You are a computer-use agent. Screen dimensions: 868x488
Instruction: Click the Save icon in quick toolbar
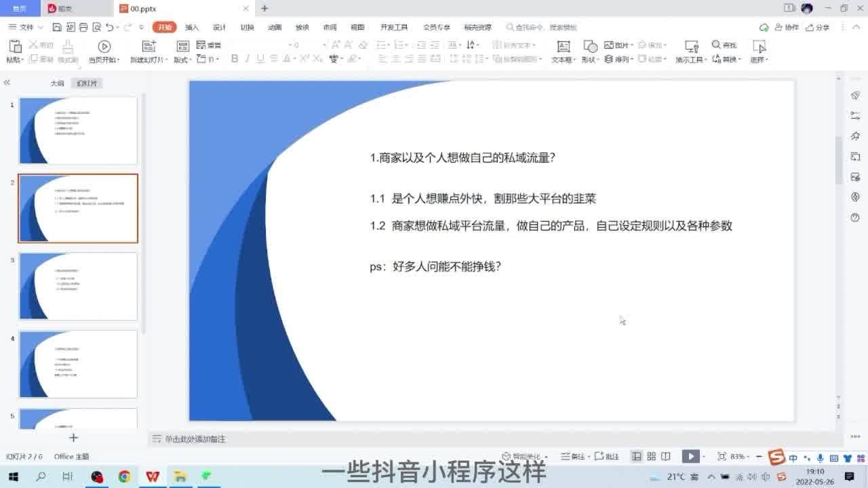tap(57, 28)
